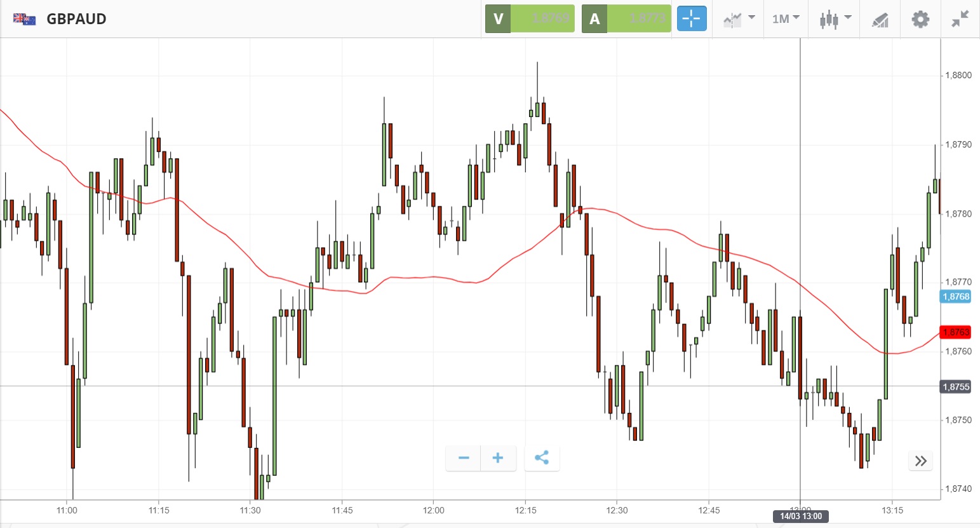Click the 12:00 time axis label
Screen dimensions: 980x528
(434, 510)
